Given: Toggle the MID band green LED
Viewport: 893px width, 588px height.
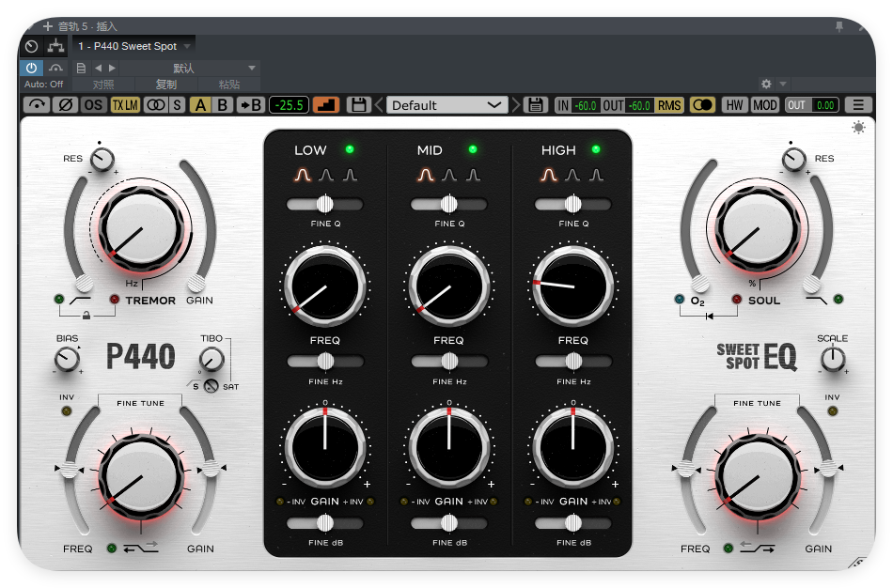Looking at the screenshot, I should click(473, 149).
